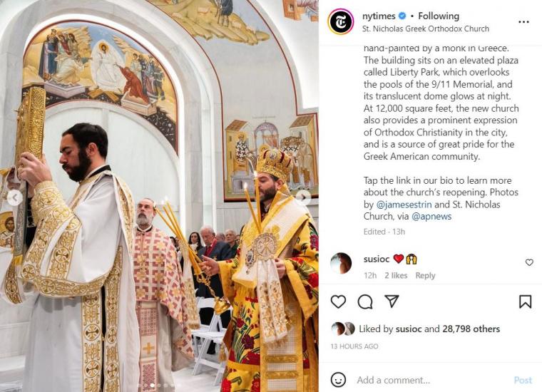Open comments via speech bubble icon
This screenshot has height=392, width=542.
click(x=365, y=302)
